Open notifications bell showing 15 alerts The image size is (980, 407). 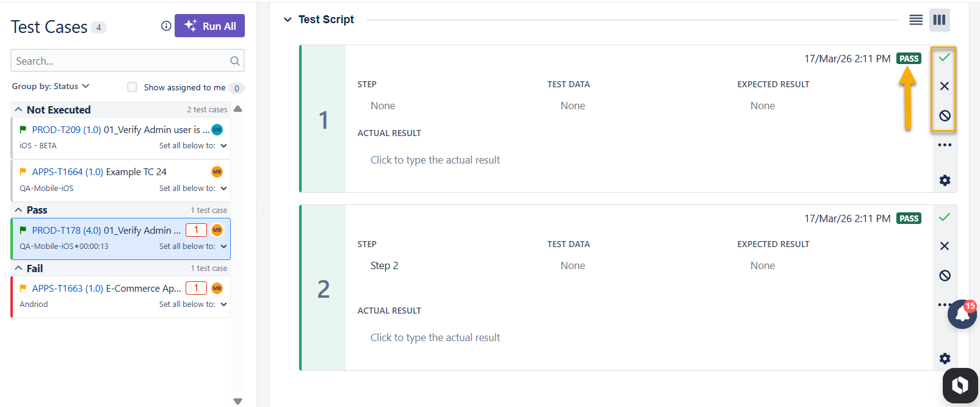pyautogui.click(x=962, y=314)
